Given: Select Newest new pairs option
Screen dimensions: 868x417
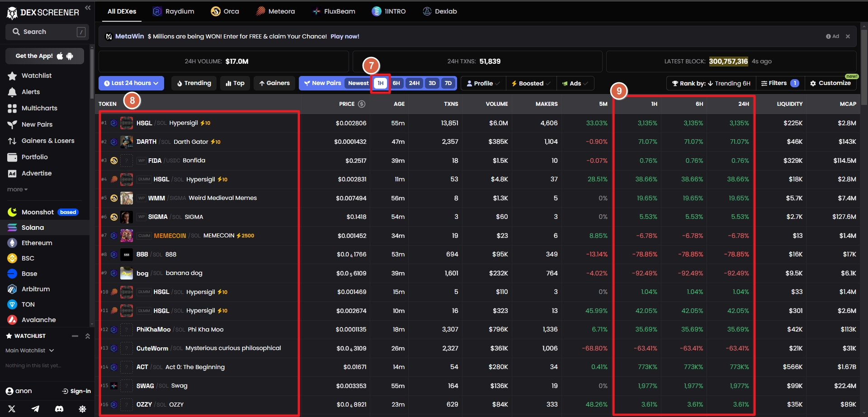Looking at the screenshot, I should [358, 83].
